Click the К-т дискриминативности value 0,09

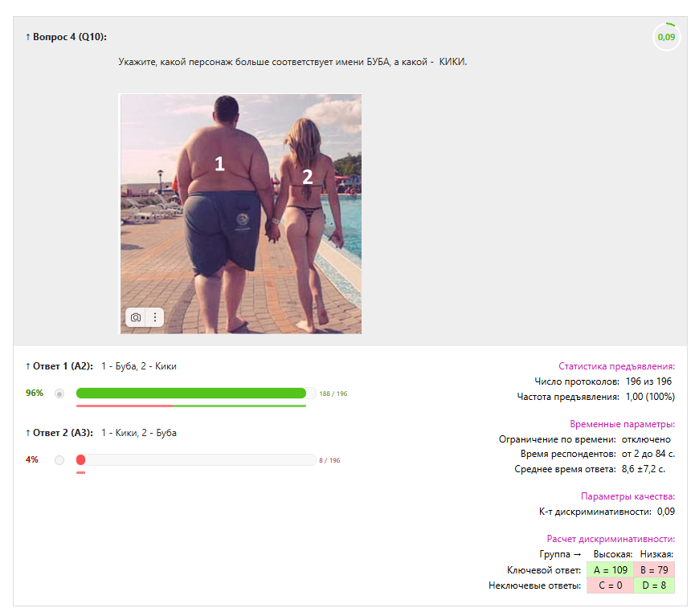click(666, 512)
